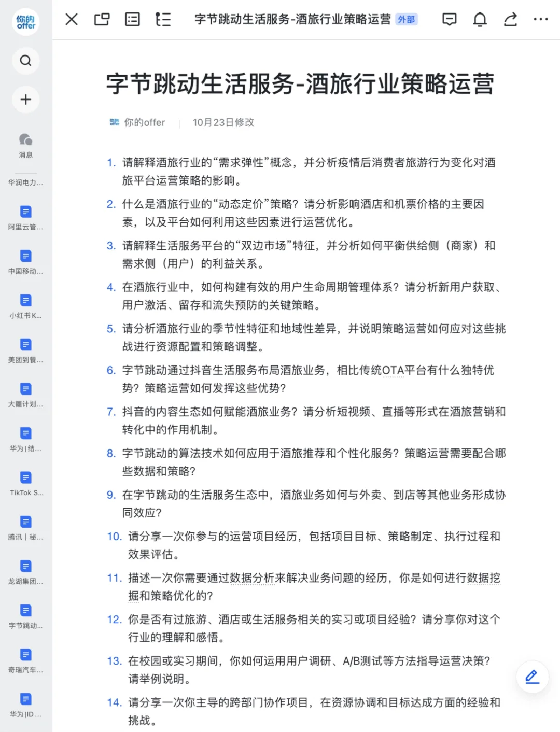Open 消息 messages icon in sidebar
The height and width of the screenshot is (732, 560).
(26, 145)
